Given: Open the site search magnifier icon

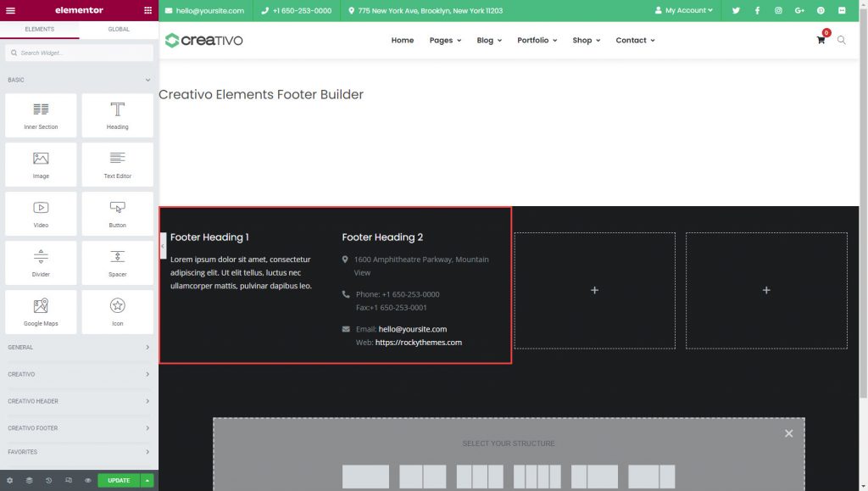Looking at the screenshot, I should click(842, 40).
